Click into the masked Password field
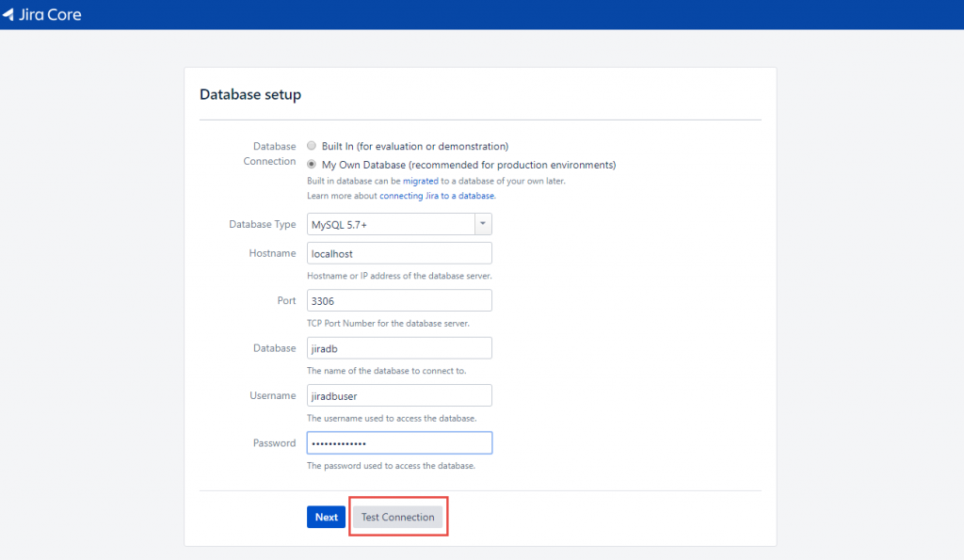This screenshot has height=560, width=964. pyautogui.click(x=399, y=442)
